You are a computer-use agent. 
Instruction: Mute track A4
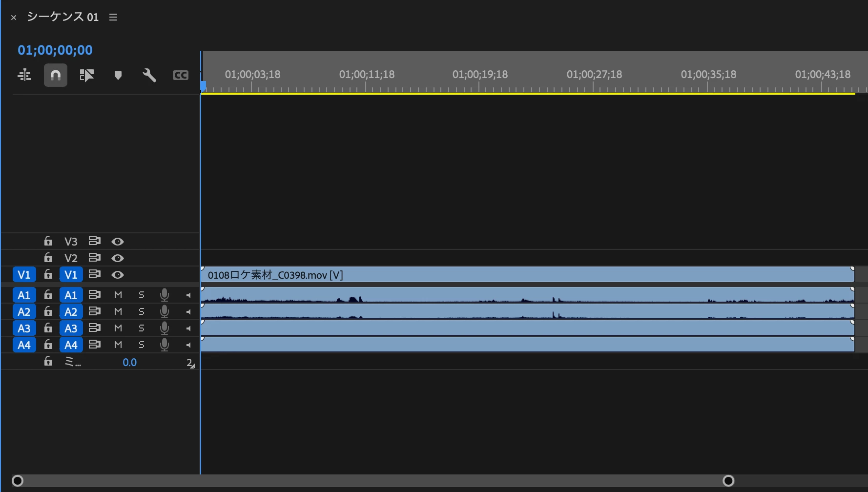click(x=118, y=345)
